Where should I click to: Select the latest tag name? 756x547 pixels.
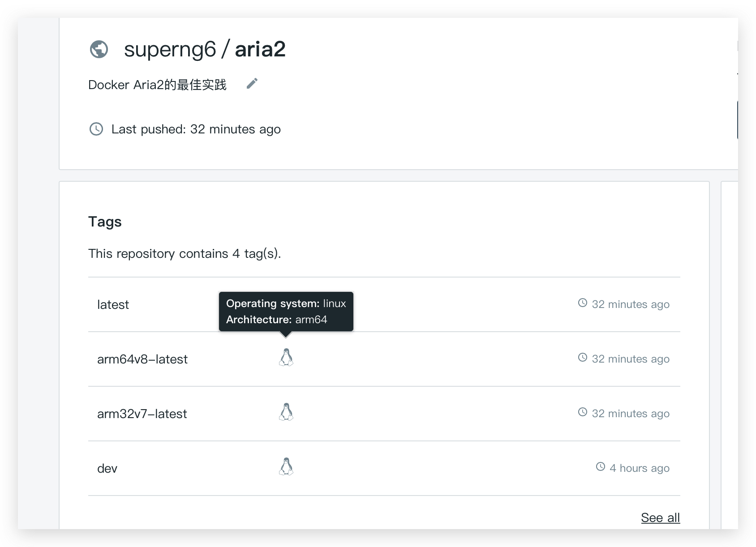(113, 305)
